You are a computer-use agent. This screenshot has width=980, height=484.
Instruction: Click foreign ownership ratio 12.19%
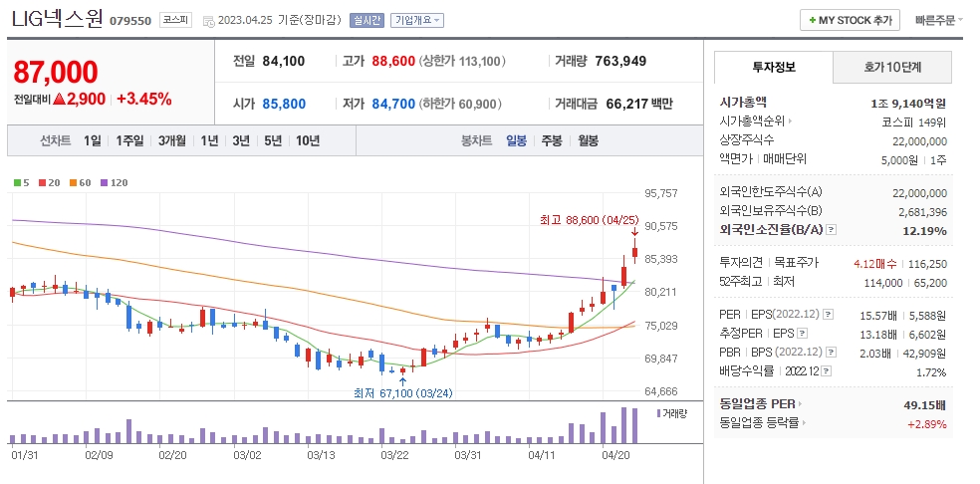pos(925,231)
